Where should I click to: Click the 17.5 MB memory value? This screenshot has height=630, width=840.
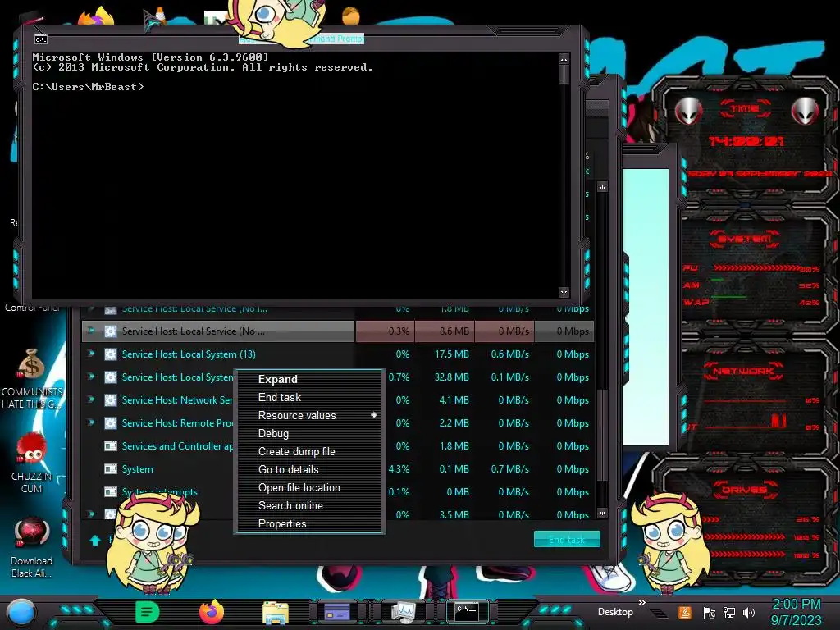click(x=452, y=354)
